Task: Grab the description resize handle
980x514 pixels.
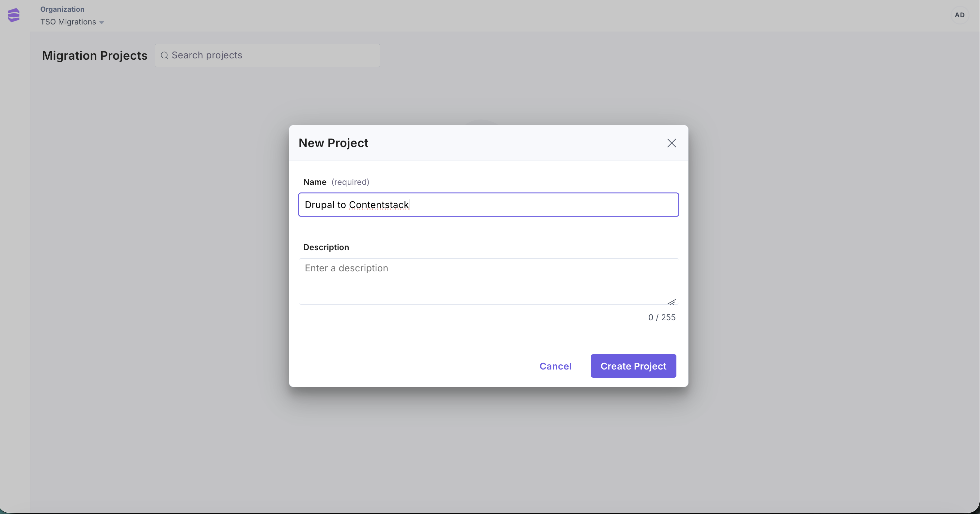Action: 672,302
